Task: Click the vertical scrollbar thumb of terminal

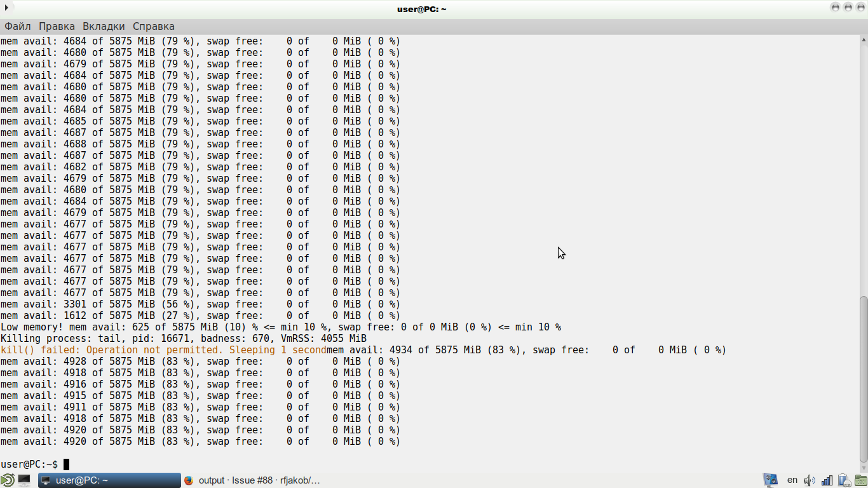Action: point(863,379)
